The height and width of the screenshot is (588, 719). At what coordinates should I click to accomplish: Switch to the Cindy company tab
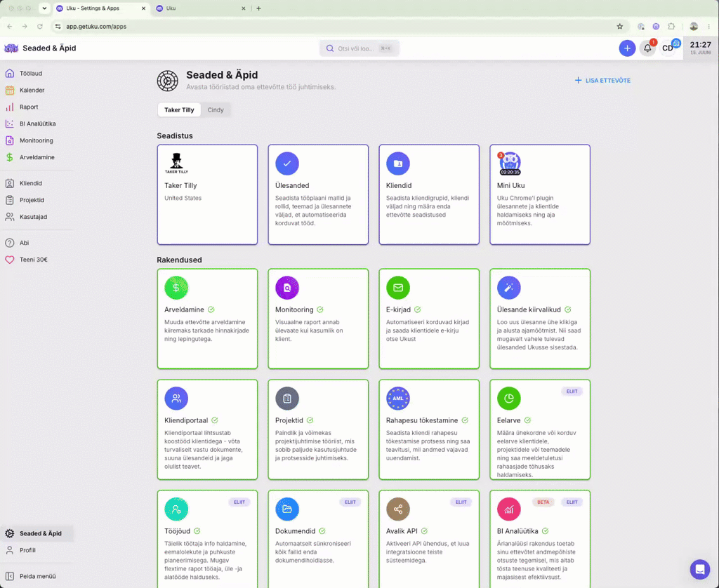pos(216,110)
